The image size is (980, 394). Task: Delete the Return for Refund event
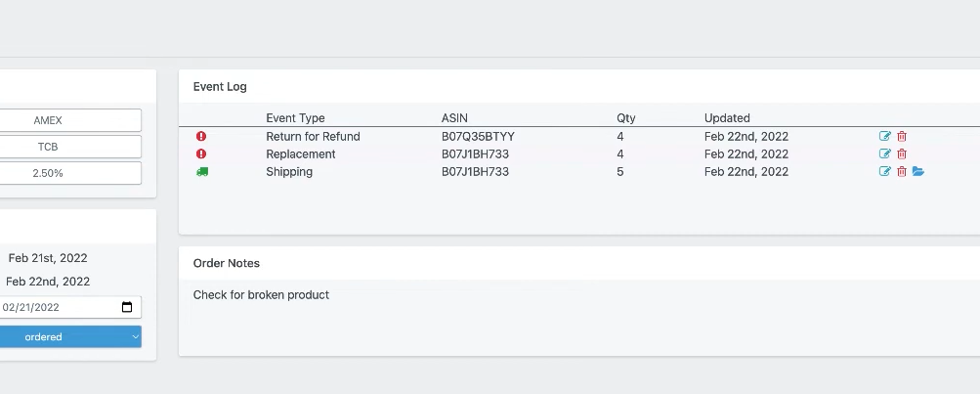click(x=902, y=137)
